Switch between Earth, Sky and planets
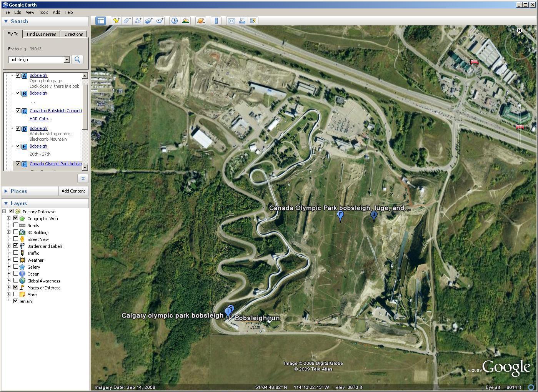 point(201,21)
